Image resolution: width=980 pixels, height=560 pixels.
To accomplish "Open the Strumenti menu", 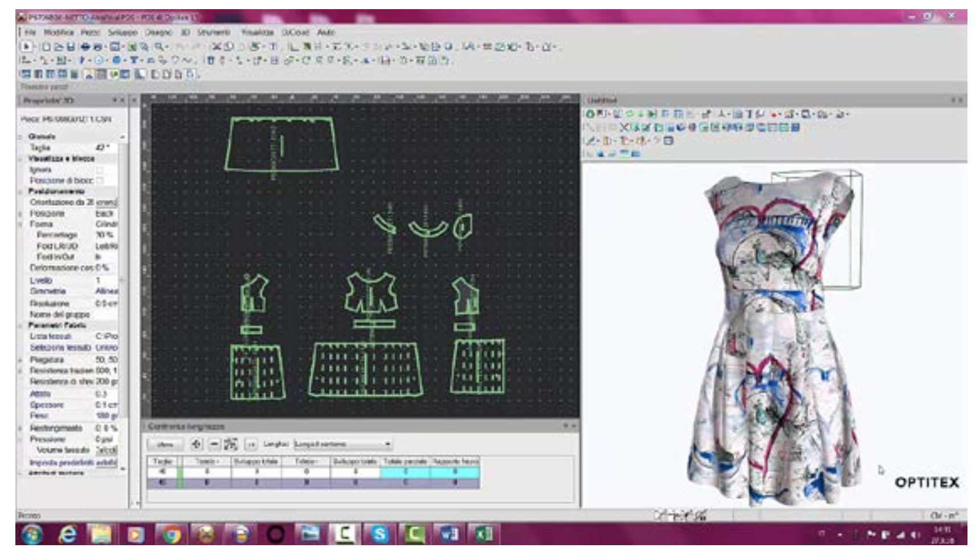I will coord(214,33).
